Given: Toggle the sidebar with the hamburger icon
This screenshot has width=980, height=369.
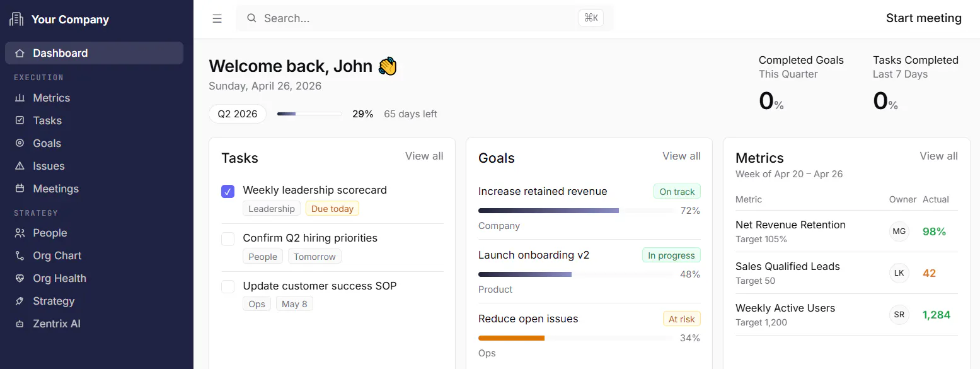Looking at the screenshot, I should pyautogui.click(x=217, y=19).
